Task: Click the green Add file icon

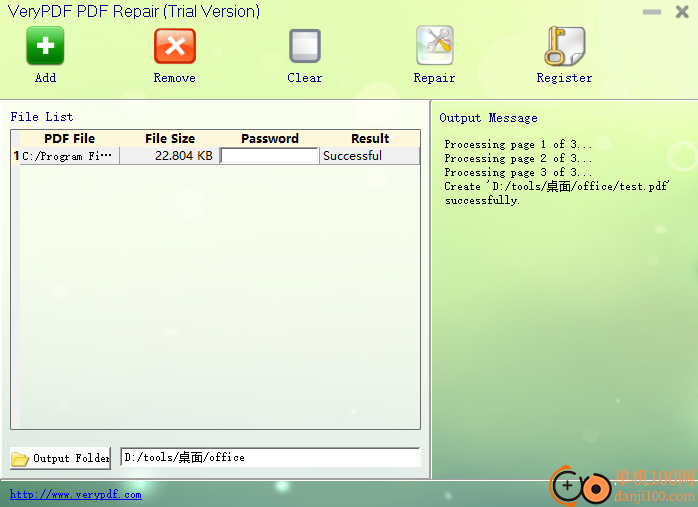Action: [45, 45]
